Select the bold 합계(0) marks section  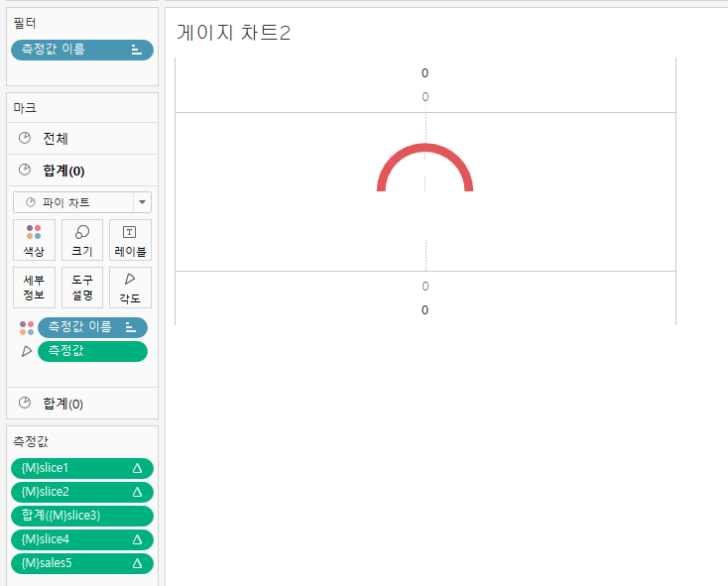pyautogui.click(x=82, y=171)
